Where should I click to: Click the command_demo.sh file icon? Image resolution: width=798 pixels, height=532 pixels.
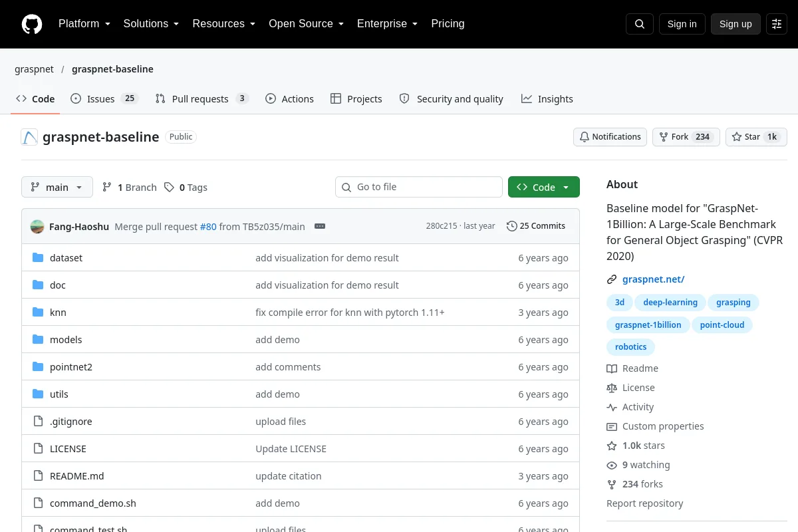(x=38, y=503)
